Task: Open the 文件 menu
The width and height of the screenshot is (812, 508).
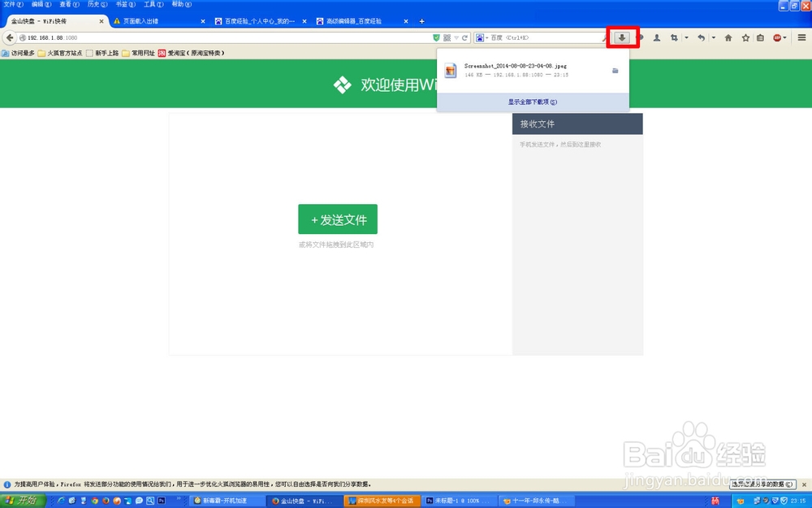Action: (x=13, y=4)
